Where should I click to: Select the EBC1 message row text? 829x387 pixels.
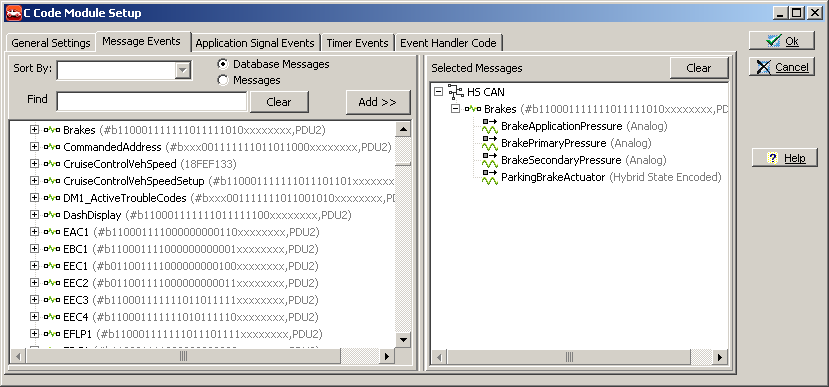(x=191, y=249)
